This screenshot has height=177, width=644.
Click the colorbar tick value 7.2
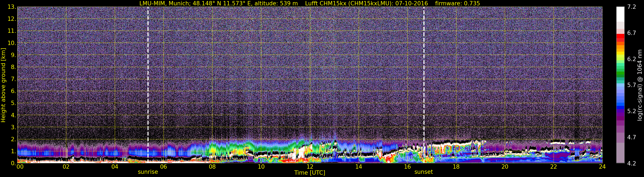[632, 7]
